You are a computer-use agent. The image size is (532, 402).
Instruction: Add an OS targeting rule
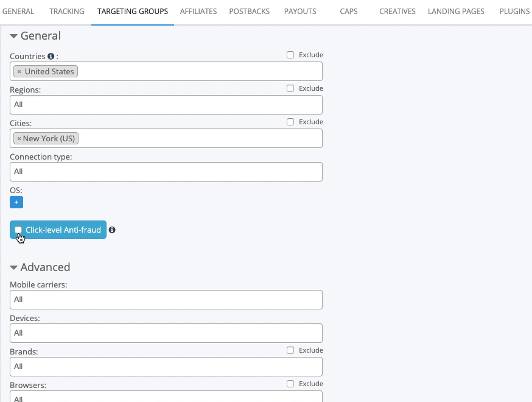(x=16, y=202)
